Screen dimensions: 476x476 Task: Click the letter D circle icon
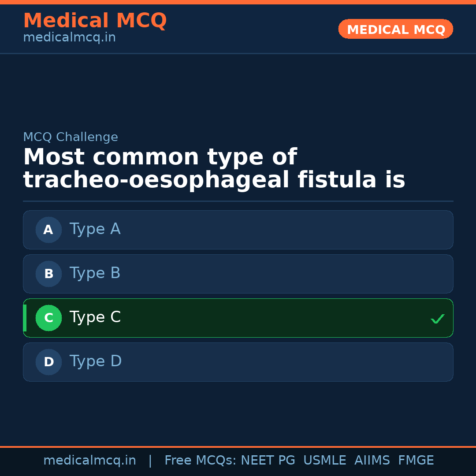[x=48, y=362]
